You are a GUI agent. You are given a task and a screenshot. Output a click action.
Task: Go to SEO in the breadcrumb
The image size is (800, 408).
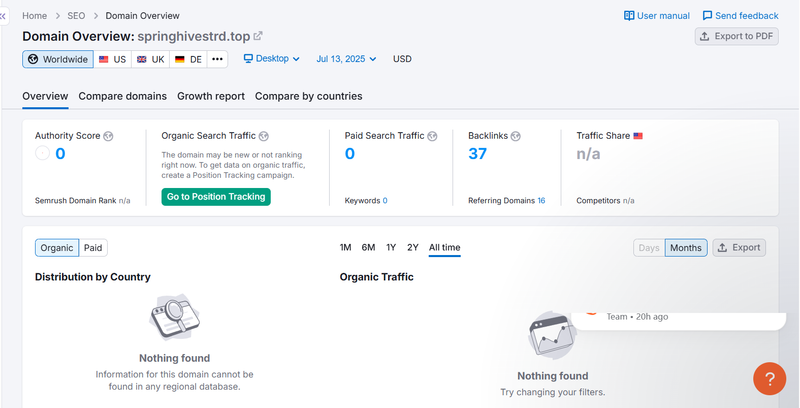pyautogui.click(x=76, y=16)
